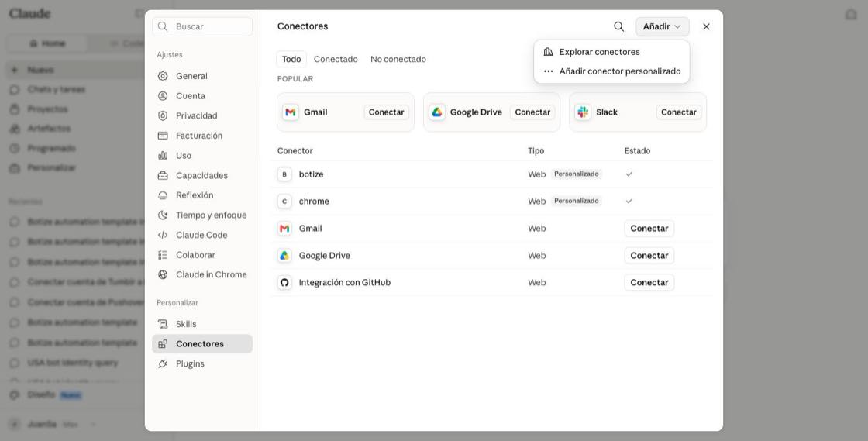Switch to the Todo tab
868x441 pixels.
(291, 59)
